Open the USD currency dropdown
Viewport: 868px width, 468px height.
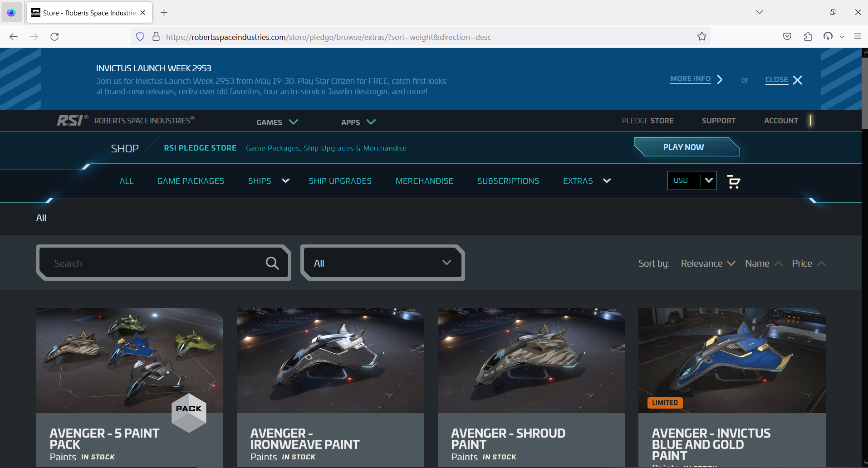coord(691,180)
